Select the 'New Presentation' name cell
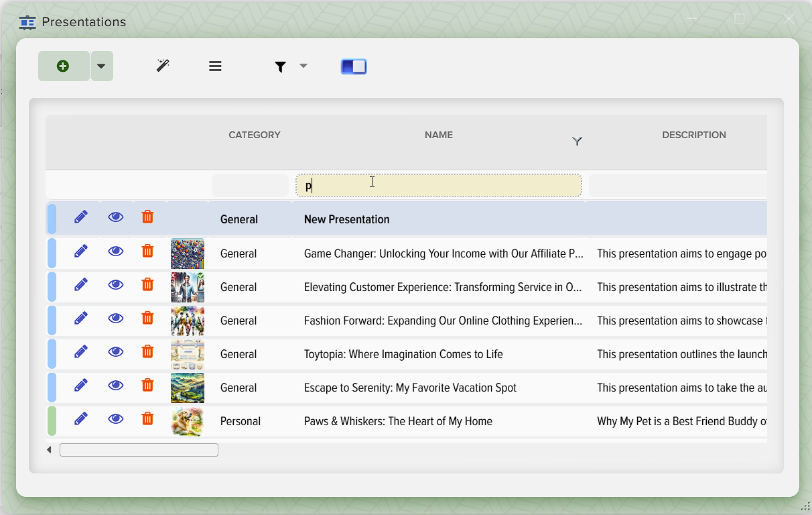The height and width of the screenshot is (515, 812). pos(347,219)
